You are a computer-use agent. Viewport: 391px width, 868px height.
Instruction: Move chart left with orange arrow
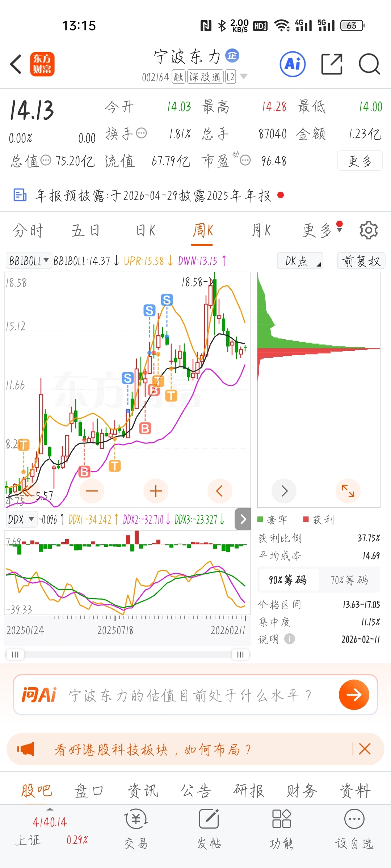[x=219, y=491]
